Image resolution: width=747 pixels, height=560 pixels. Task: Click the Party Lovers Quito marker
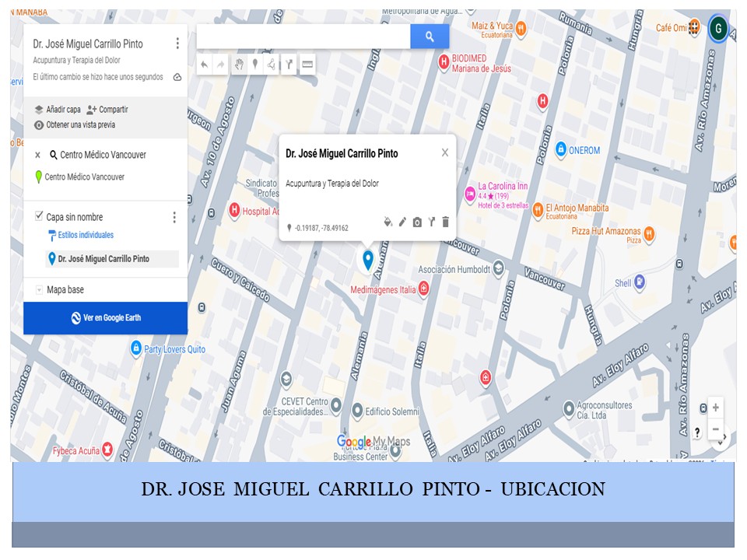click(136, 348)
